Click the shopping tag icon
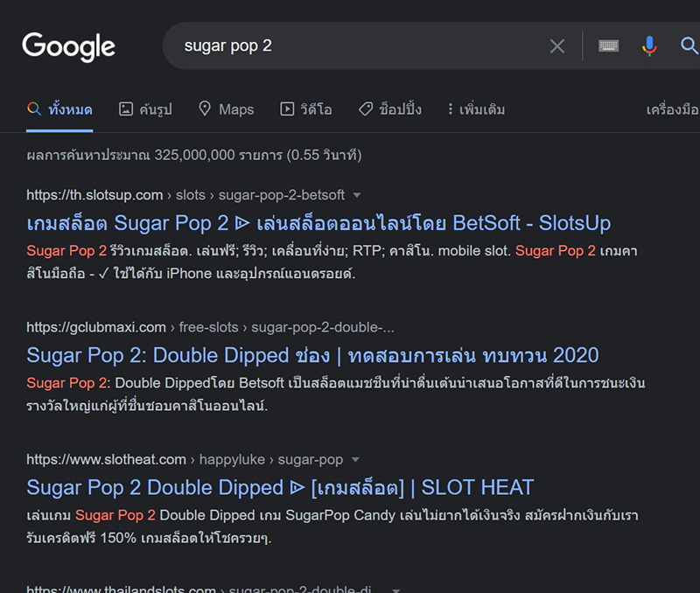This screenshot has width=700, height=593. [366, 109]
